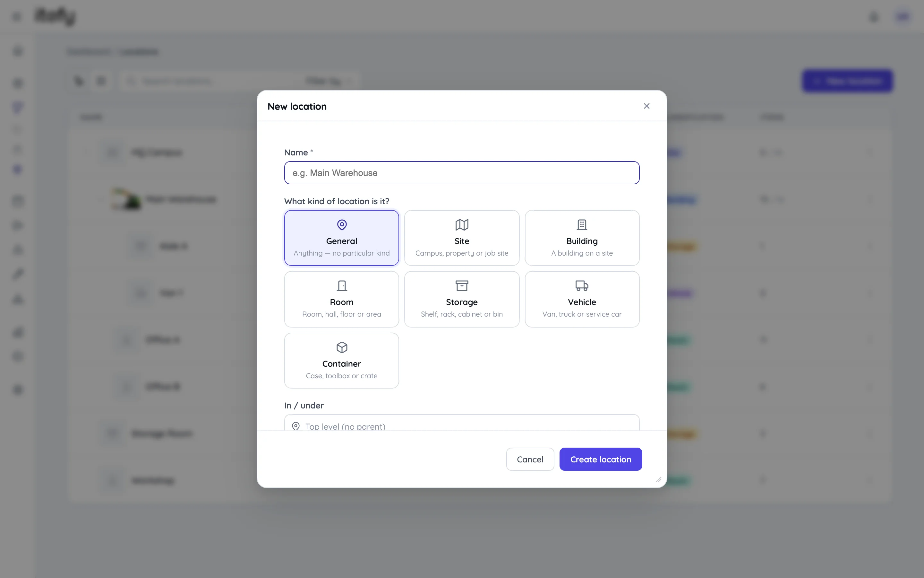Focus the background search locations field

(x=208, y=81)
